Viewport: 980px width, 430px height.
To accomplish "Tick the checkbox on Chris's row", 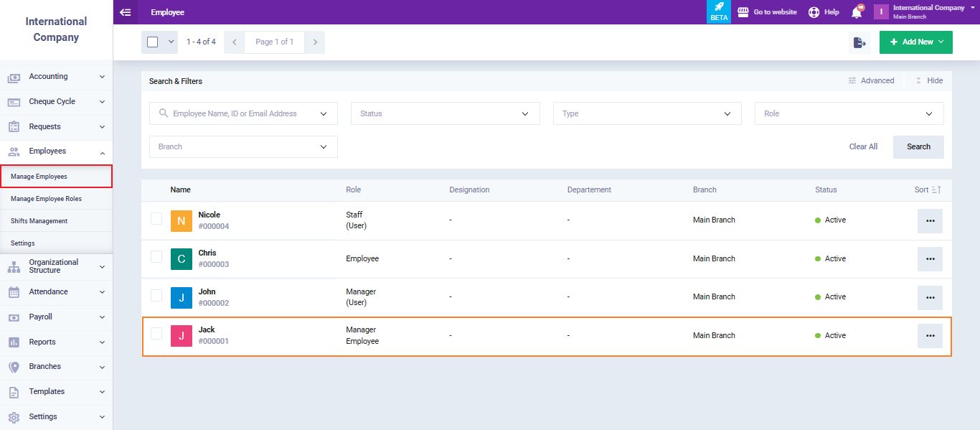I will pyautogui.click(x=156, y=257).
